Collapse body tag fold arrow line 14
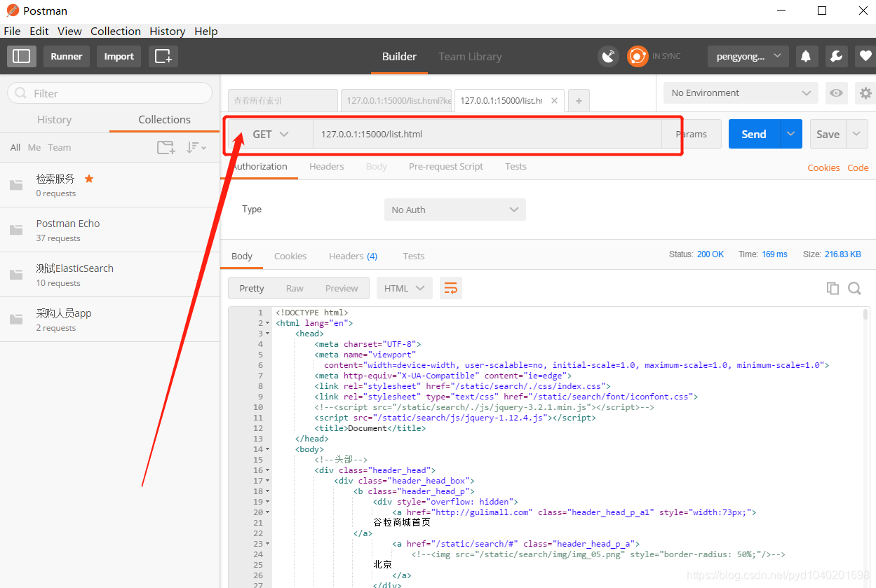Image resolution: width=876 pixels, height=588 pixels. coord(268,449)
